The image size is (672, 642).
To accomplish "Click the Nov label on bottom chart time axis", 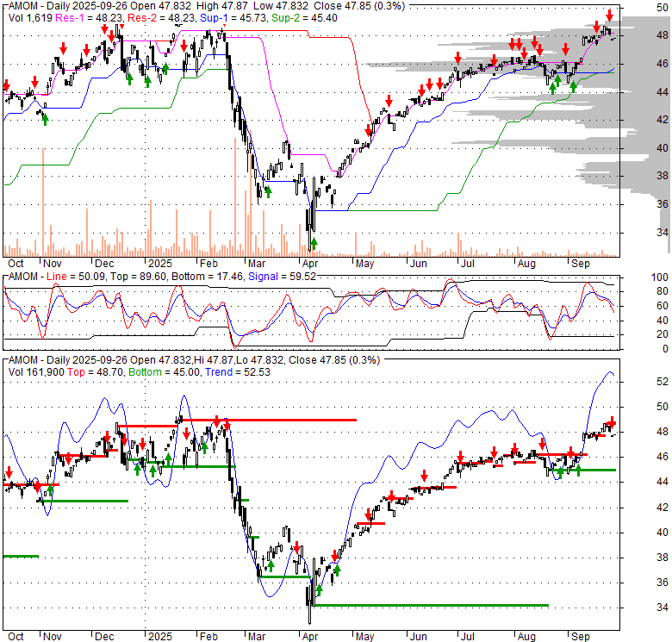I will coord(53,637).
